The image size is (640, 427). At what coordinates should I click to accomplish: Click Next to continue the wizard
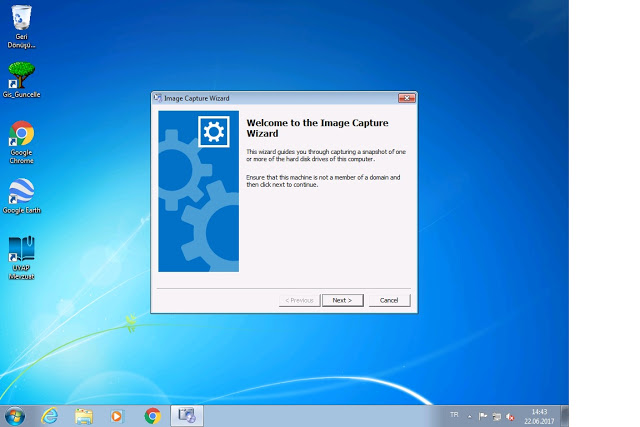(x=341, y=300)
